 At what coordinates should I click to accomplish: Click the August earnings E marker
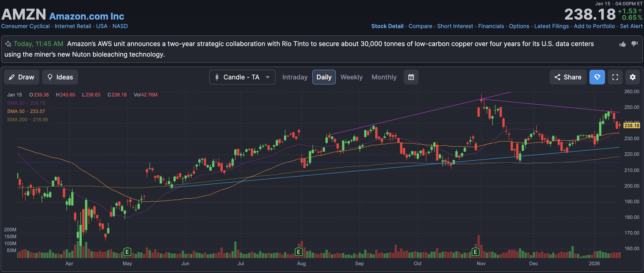[298, 252]
